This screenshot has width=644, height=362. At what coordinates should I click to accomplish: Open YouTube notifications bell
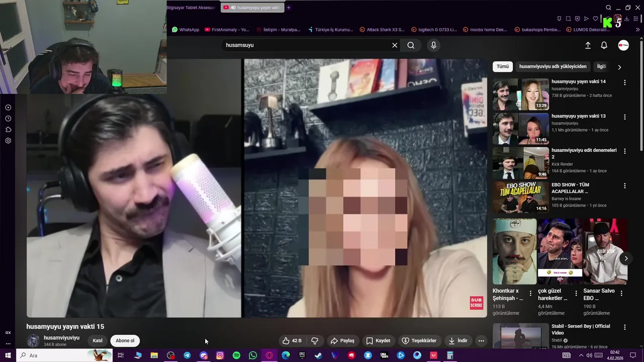(604, 45)
